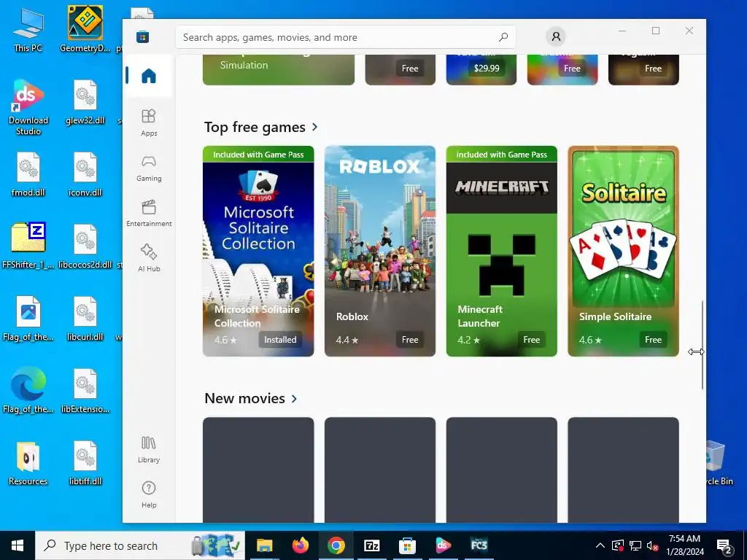Image resolution: width=747 pixels, height=560 pixels.
Task: Open the Apps section in the sidebar
Action: pos(149,122)
